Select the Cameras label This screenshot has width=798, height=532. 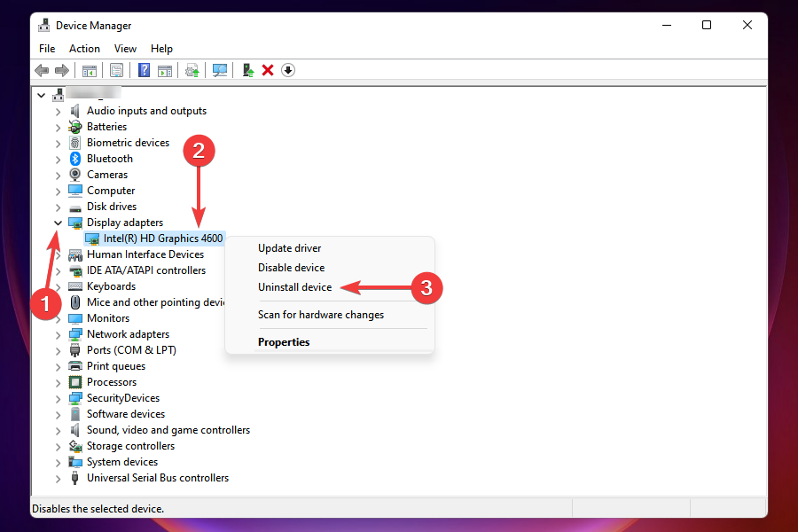click(x=107, y=175)
